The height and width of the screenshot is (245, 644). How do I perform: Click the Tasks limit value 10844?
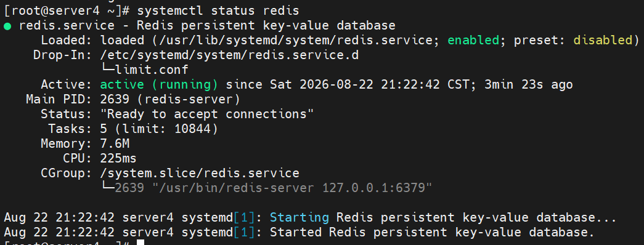192,129
